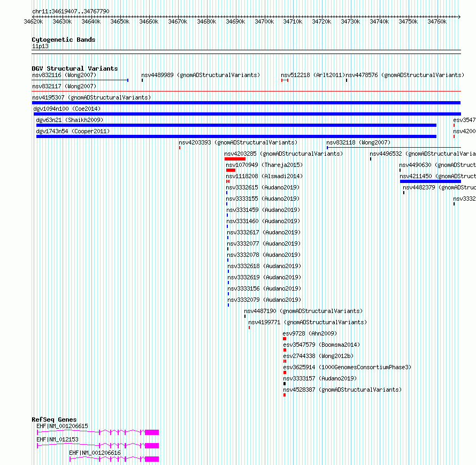Screen dimensions: 476x465
Task: Select the nsv3332079 (Audano2019) label
Action: [x=264, y=300]
